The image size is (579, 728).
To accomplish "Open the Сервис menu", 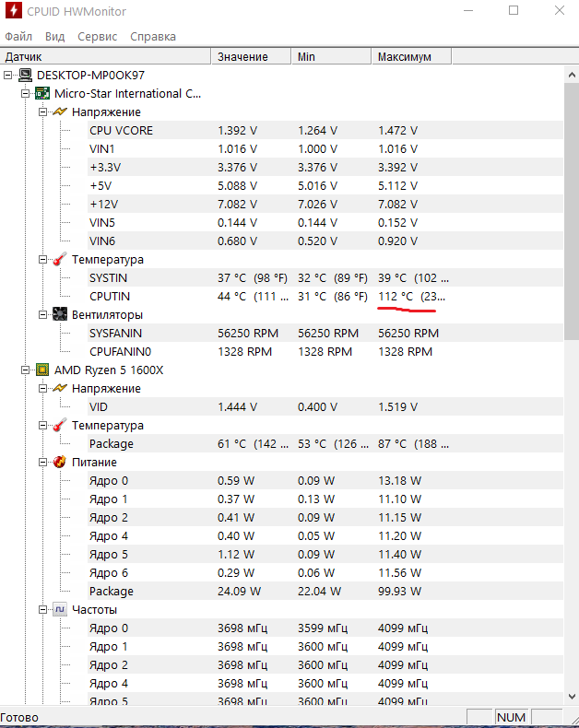I will tap(97, 36).
